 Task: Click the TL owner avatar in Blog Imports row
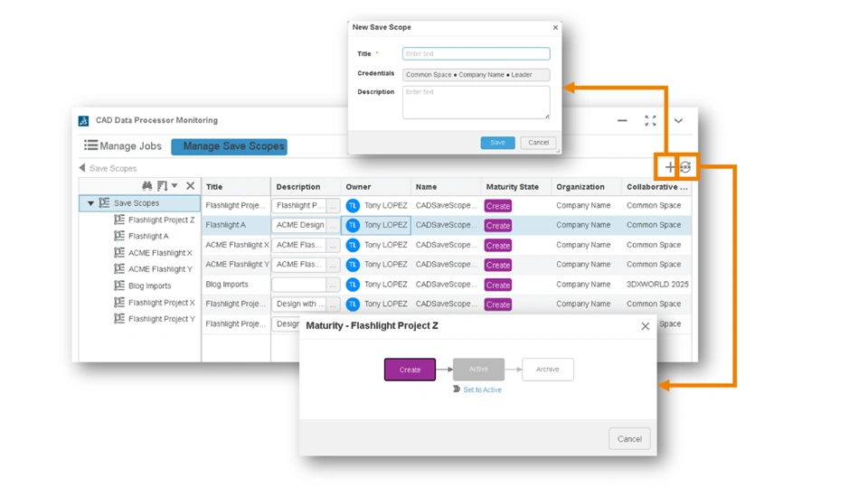353,285
